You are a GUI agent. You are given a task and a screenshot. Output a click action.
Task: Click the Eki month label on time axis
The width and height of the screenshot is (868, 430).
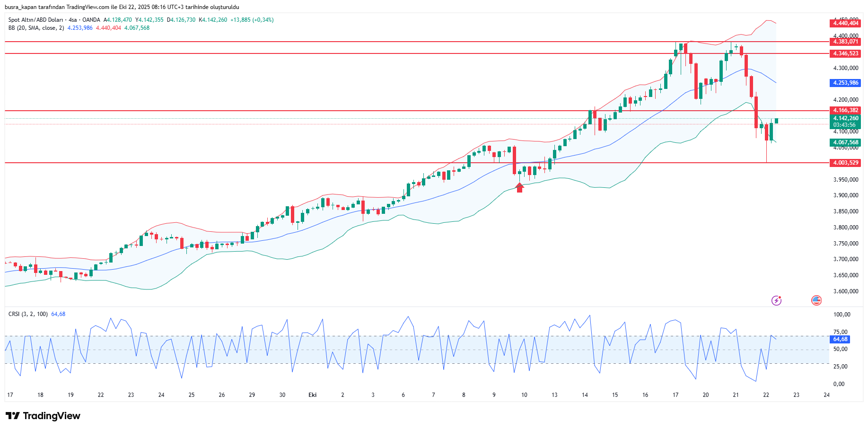click(312, 395)
